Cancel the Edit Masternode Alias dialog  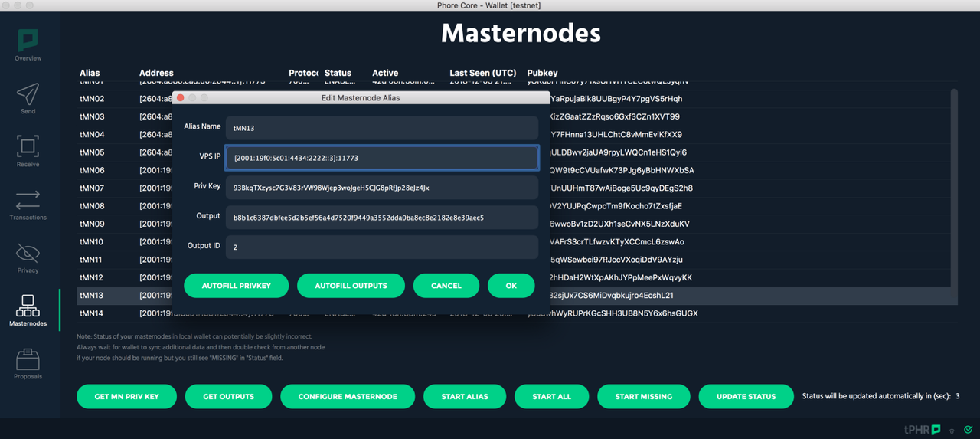click(446, 286)
